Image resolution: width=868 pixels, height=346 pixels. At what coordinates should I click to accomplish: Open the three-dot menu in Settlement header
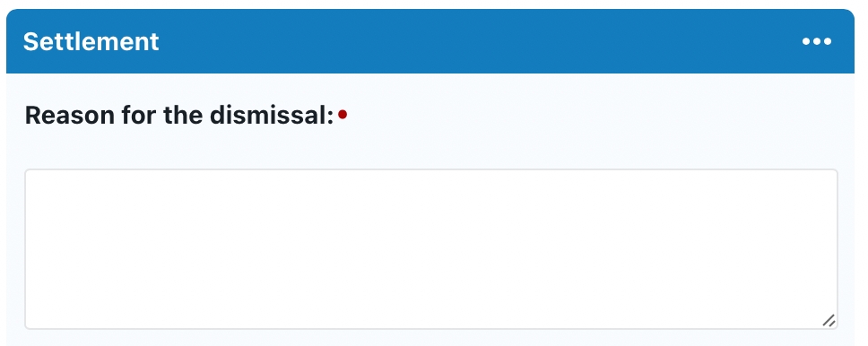817,41
